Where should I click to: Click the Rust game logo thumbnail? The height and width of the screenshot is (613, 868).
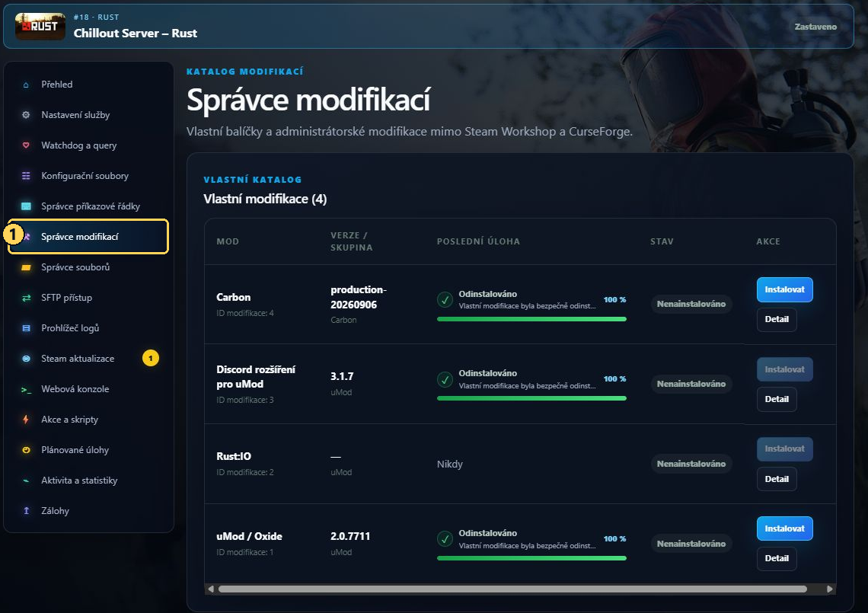point(40,26)
